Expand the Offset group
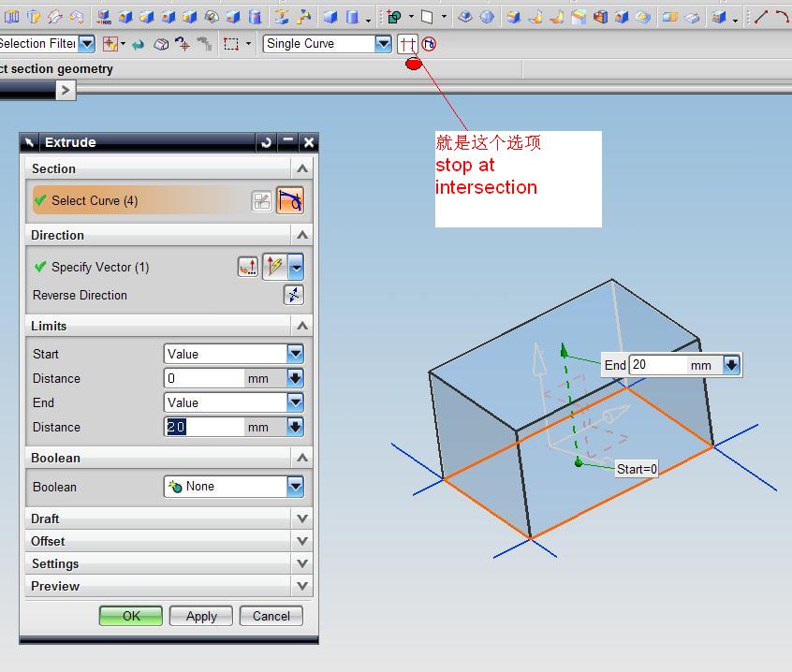Screen dimensions: 792x672 302,541
